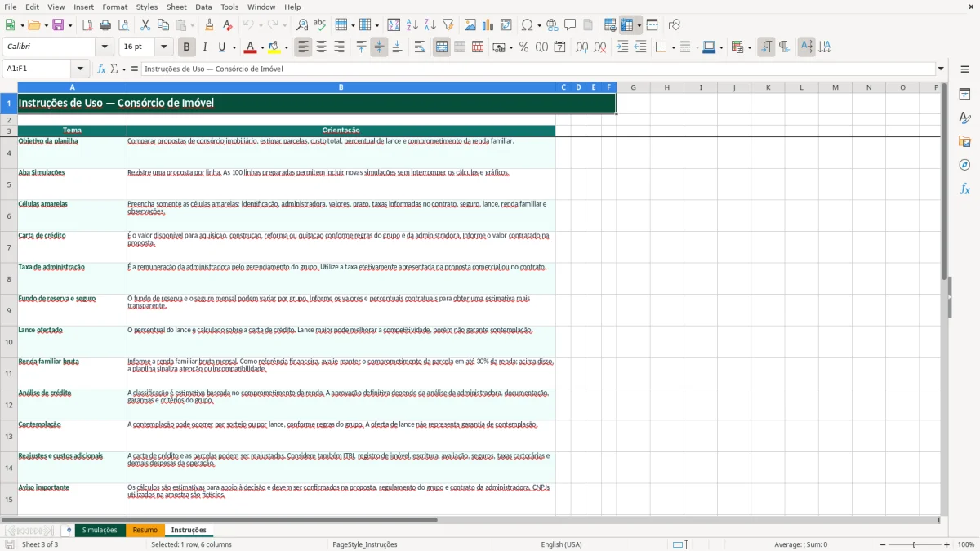Insert a pivot table
Viewport: 980px width, 551px height.
coord(506,25)
